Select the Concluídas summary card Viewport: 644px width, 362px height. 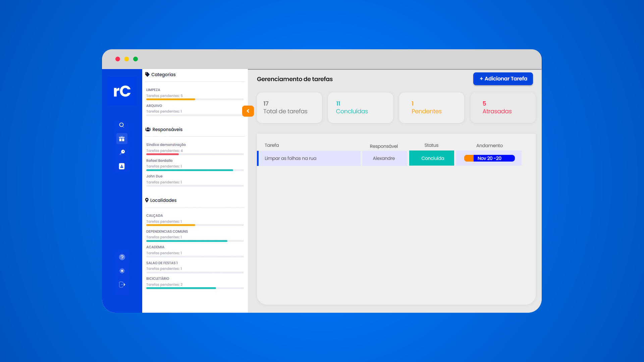pos(360,108)
